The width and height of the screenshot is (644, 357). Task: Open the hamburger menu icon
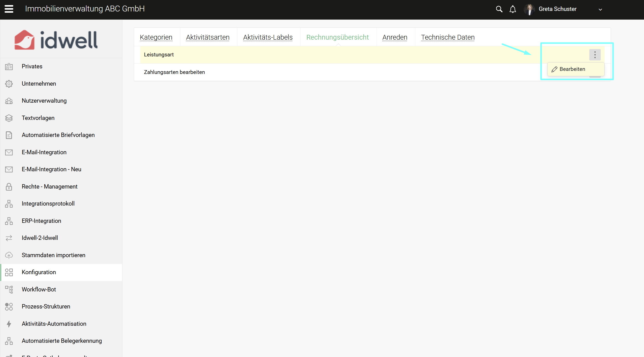tap(9, 9)
